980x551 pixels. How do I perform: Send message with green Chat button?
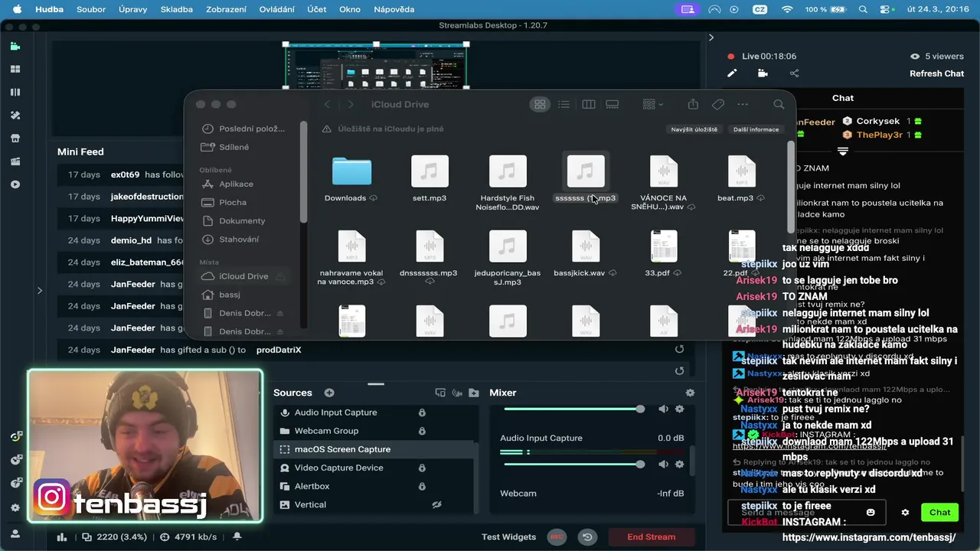(939, 513)
